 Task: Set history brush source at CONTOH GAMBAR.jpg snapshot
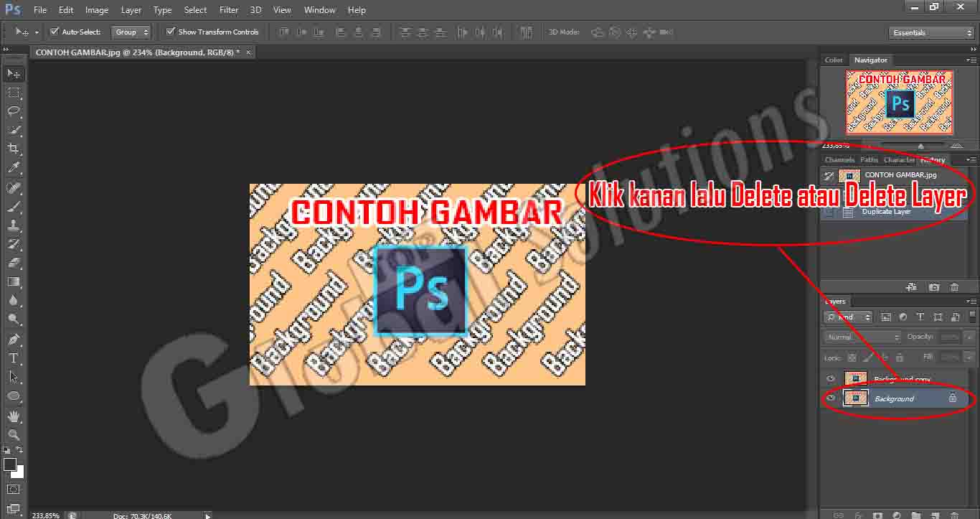point(830,175)
